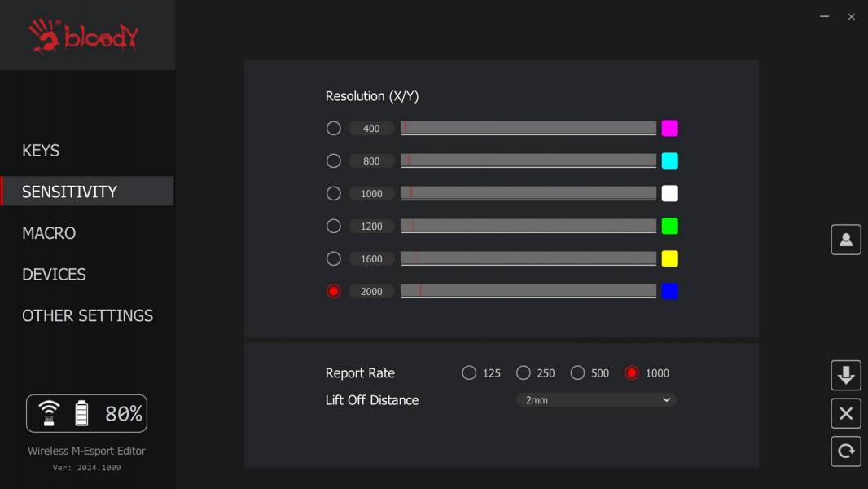Select the 1200 resolution radio button

click(x=333, y=226)
